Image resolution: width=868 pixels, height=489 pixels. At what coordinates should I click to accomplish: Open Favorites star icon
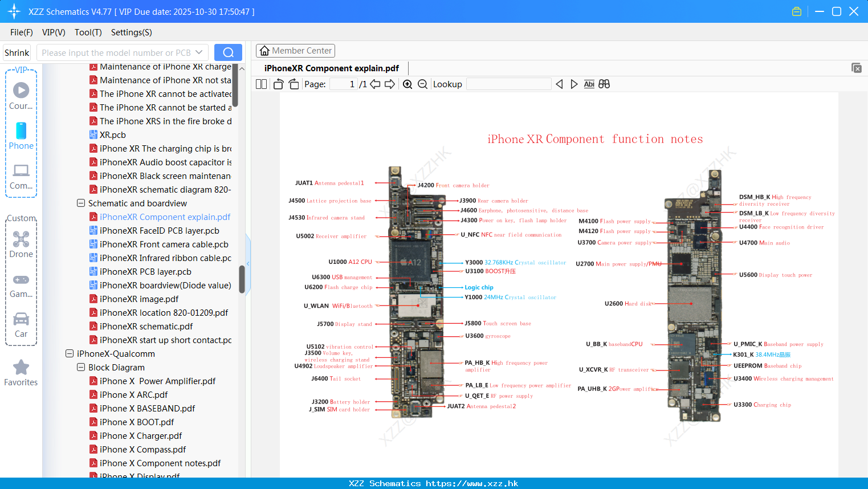[21, 367]
